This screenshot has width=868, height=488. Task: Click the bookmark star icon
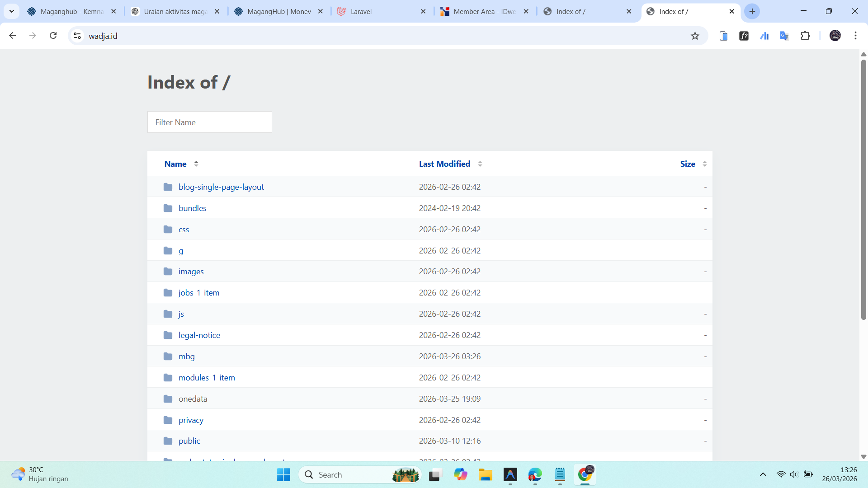click(695, 36)
